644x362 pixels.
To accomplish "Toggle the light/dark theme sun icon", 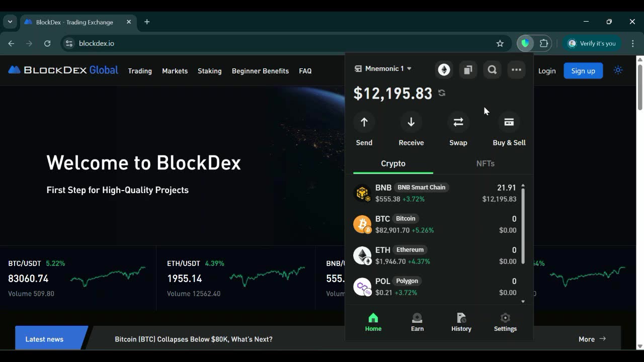I will point(618,70).
